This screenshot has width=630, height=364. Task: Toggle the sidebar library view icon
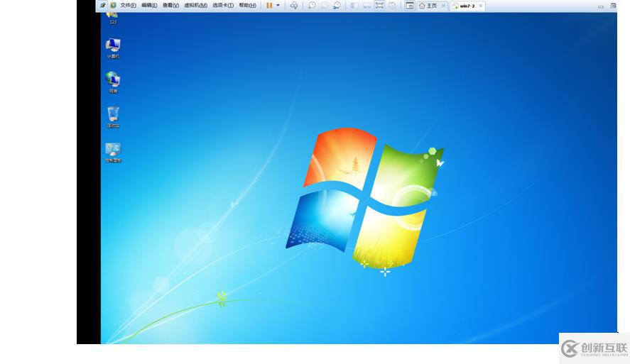click(354, 5)
